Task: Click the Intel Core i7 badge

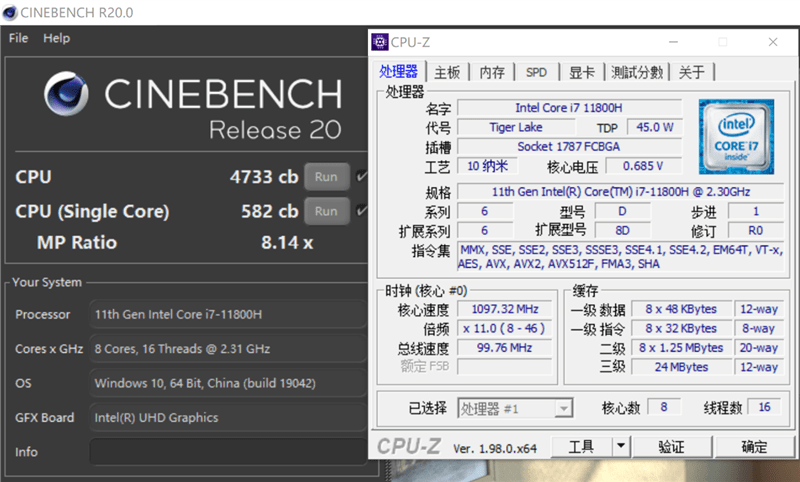Action: point(736,137)
